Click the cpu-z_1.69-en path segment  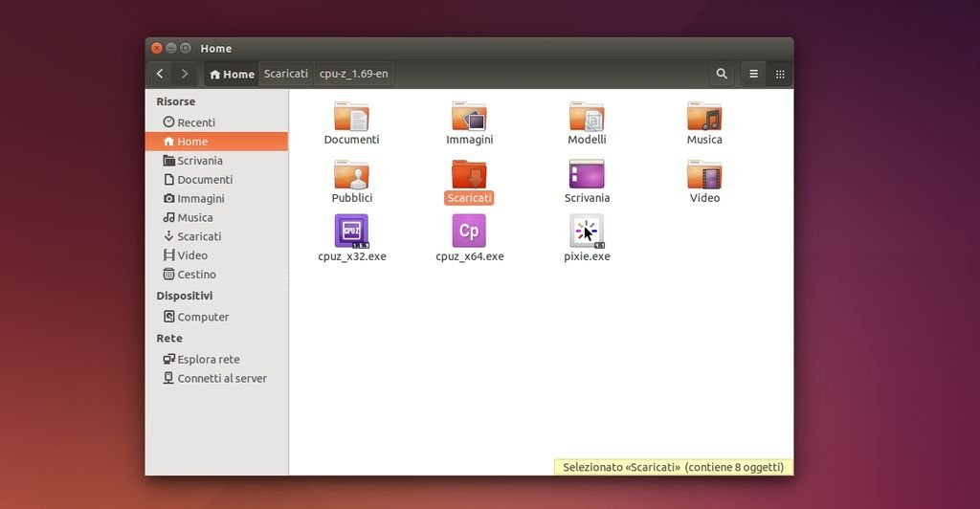(354, 74)
